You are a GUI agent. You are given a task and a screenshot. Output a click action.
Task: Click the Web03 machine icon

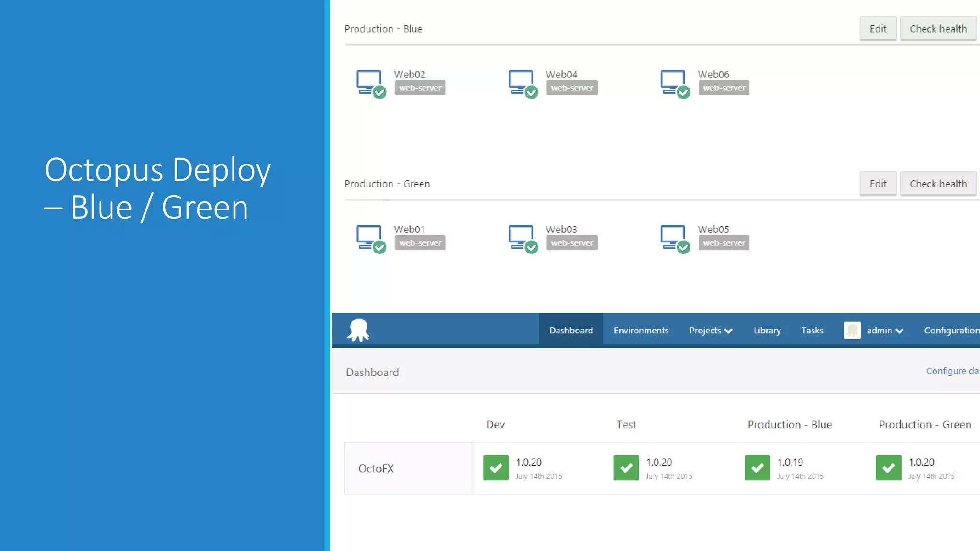point(523,239)
